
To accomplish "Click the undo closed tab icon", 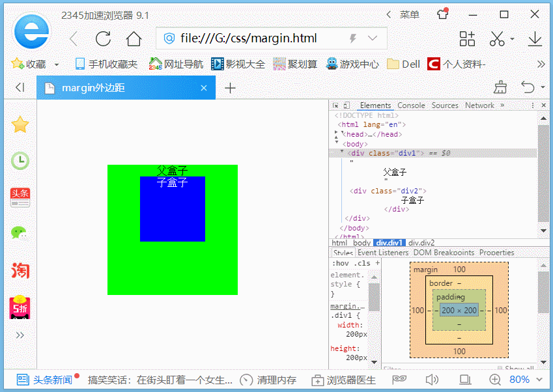I will [528, 87].
